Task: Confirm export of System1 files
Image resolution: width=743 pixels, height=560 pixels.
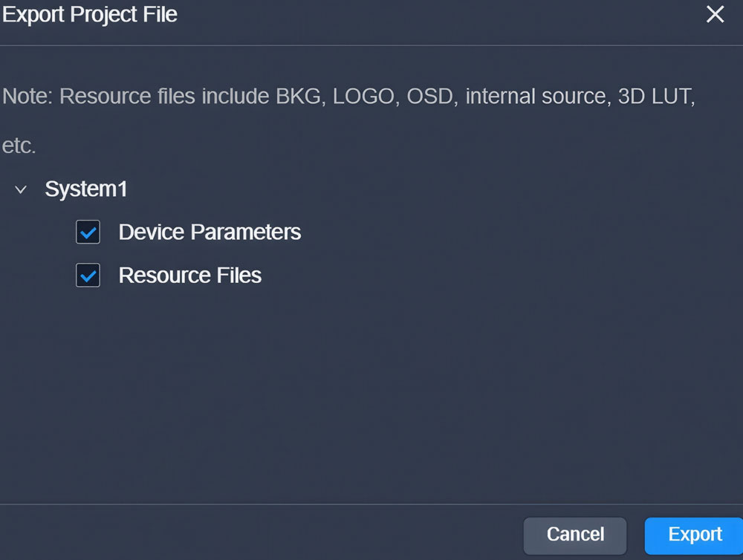Action: click(693, 535)
